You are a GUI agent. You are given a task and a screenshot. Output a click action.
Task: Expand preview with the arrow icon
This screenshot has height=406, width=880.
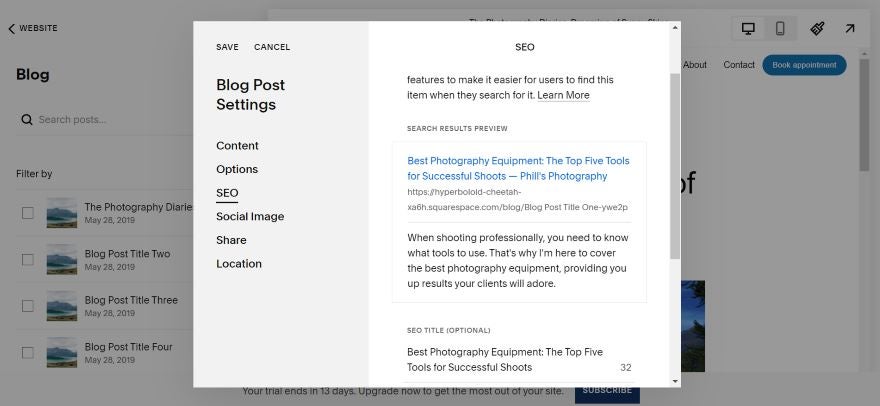(850, 28)
